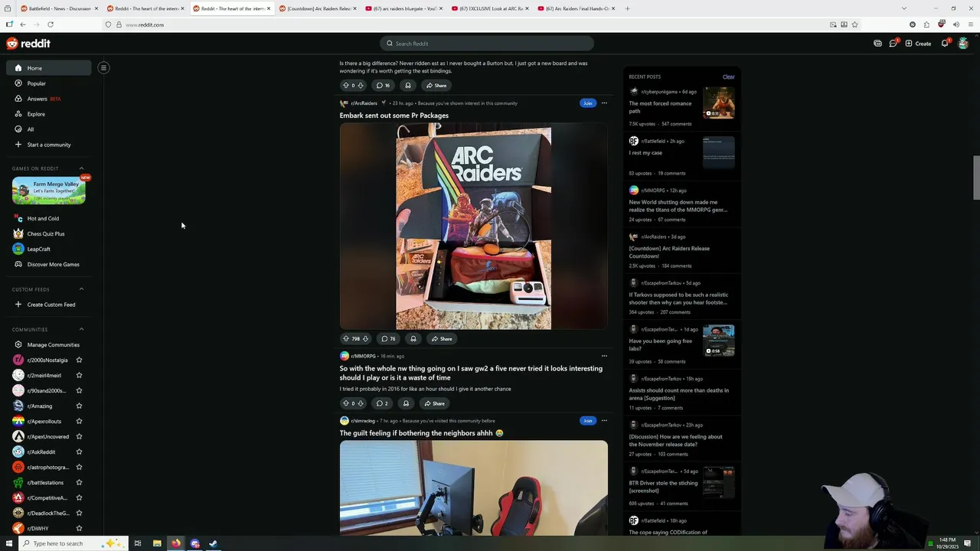The image size is (980, 551).
Task: Upvote the Embark Pr Packages post
Action: tap(345, 338)
